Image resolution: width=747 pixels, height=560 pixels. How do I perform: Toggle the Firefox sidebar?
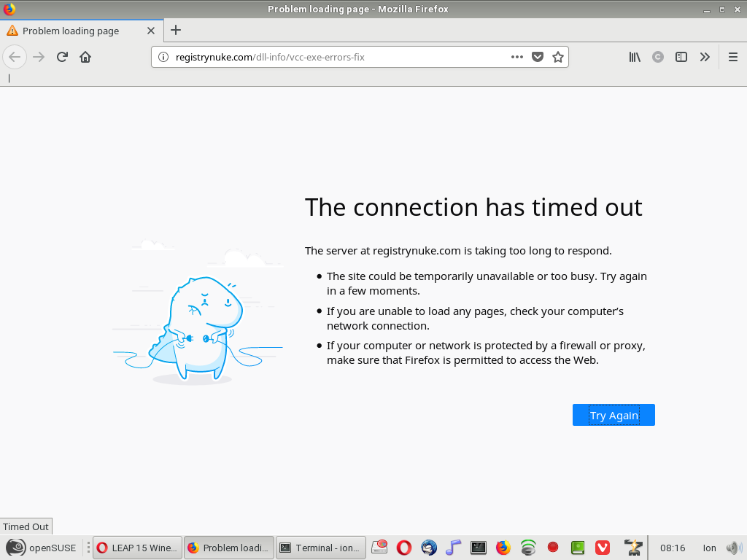[x=681, y=57]
